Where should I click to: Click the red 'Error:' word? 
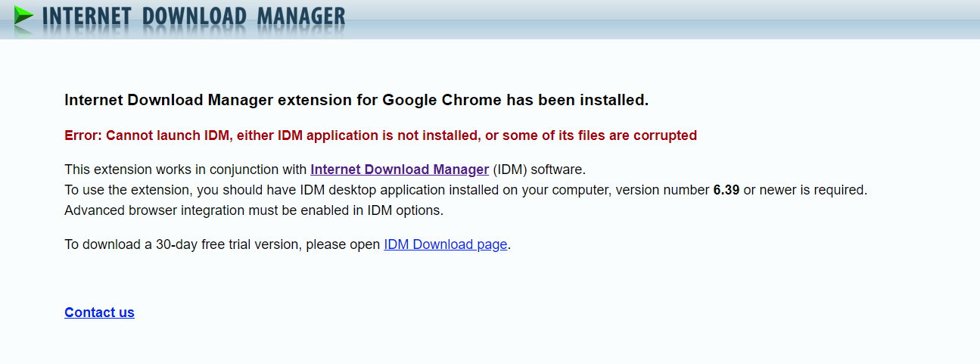click(x=82, y=135)
